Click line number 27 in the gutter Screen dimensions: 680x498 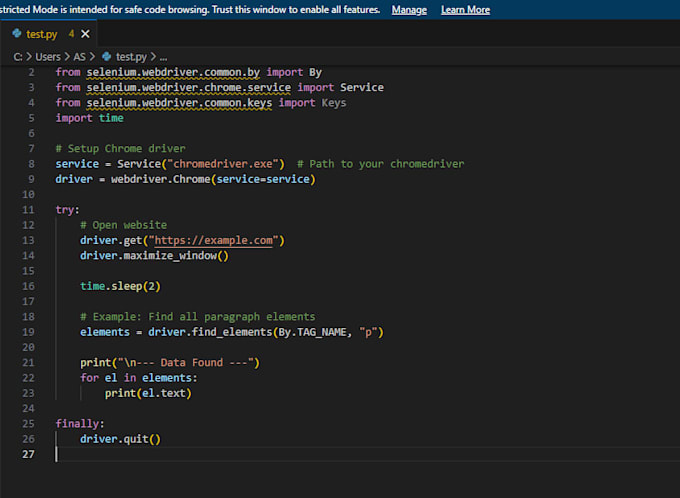click(x=28, y=454)
